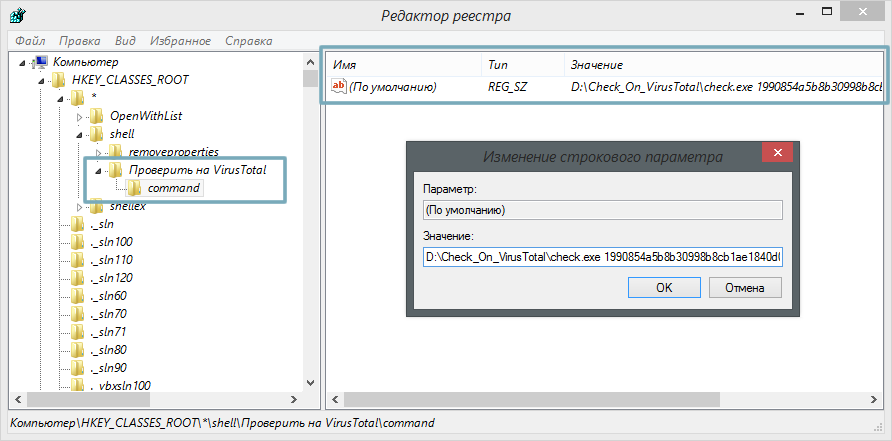
Task: Select the ._sln folder icon
Action: click(x=77, y=224)
